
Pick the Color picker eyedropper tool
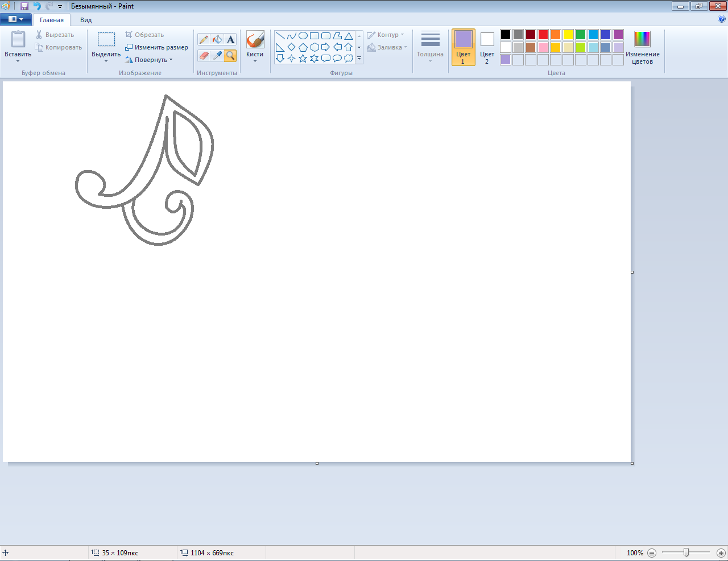pos(217,56)
